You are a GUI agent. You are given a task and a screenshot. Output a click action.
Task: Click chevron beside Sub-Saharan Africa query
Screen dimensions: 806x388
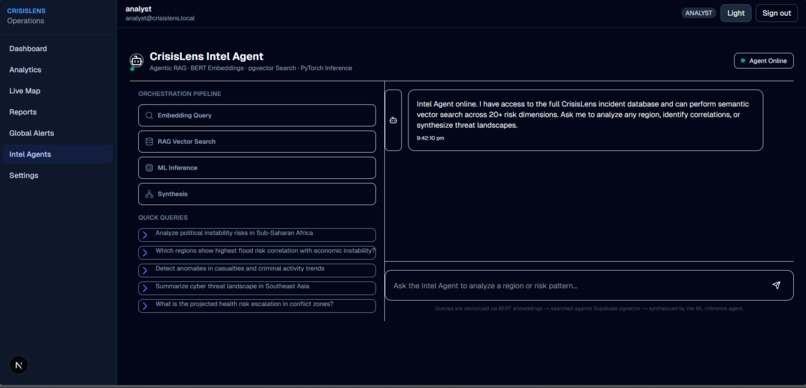(145, 235)
